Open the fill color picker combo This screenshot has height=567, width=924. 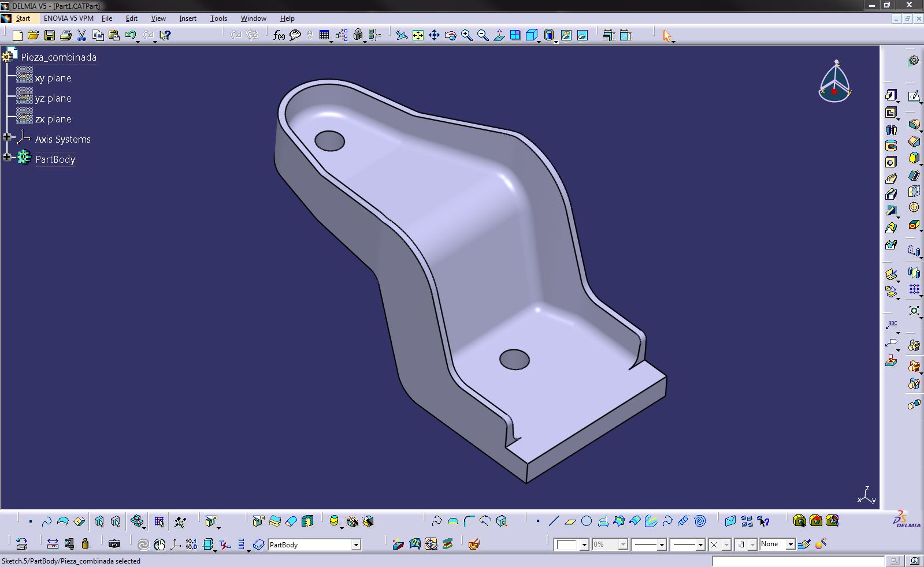click(x=571, y=544)
